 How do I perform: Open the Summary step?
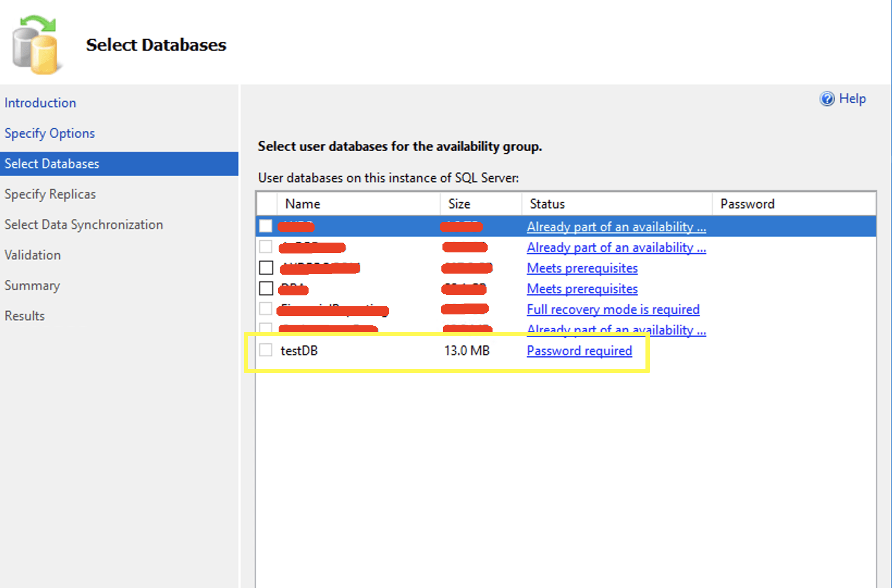tap(32, 286)
